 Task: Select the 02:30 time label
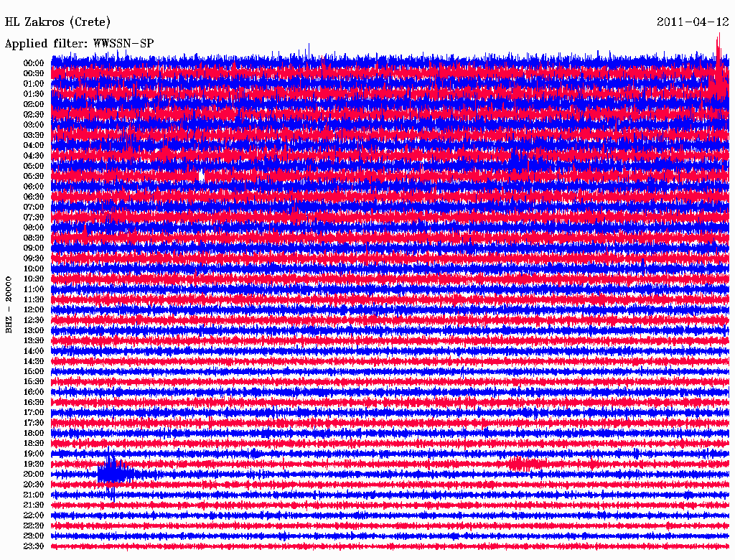coord(34,114)
